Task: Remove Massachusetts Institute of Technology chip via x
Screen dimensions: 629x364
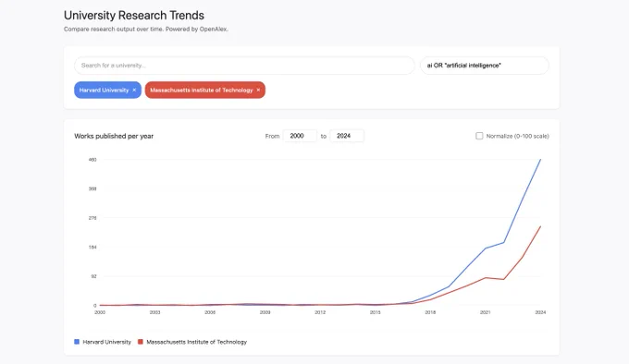Action: point(258,91)
